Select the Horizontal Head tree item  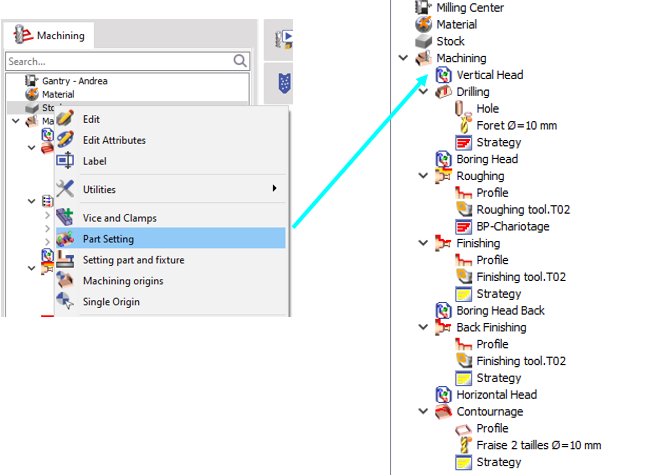pos(497,394)
